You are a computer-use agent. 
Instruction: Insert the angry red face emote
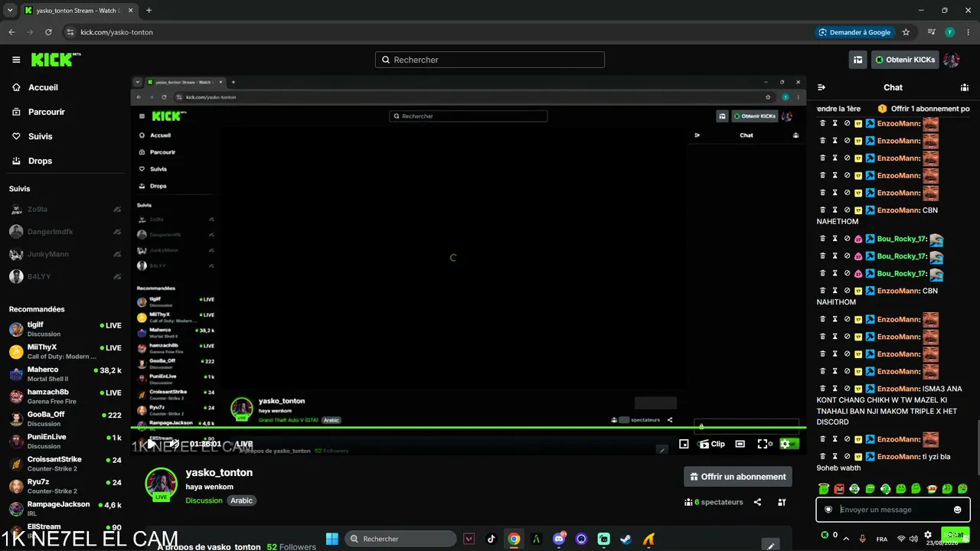(x=839, y=488)
